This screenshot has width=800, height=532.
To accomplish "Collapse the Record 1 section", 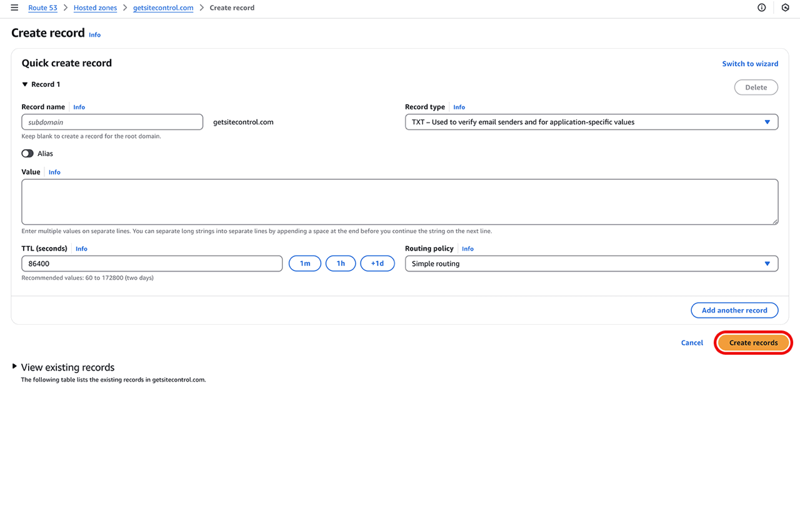I will 25,84.
